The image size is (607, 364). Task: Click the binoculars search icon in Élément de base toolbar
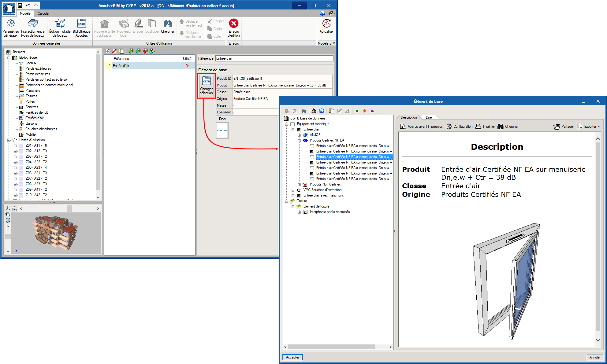pyautogui.click(x=304, y=111)
